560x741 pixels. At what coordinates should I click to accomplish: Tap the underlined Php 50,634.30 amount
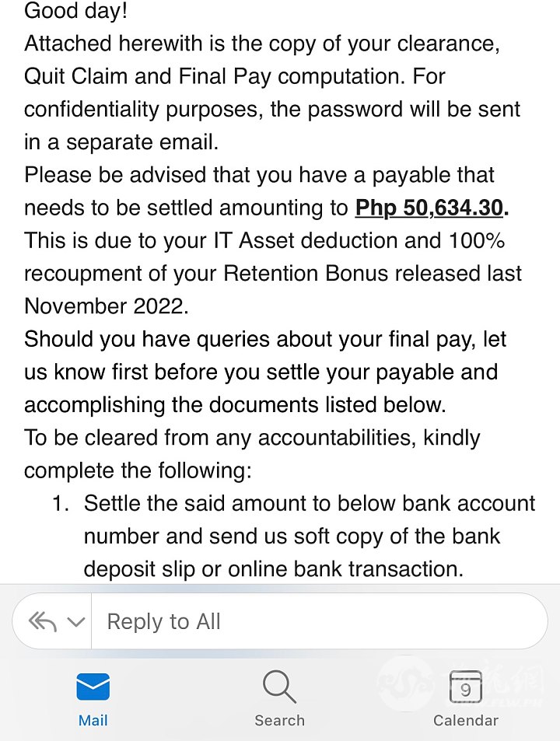point(429,208)
